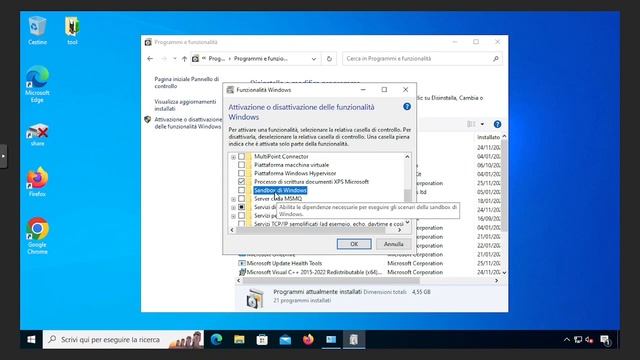
Task: Refresh the Programmi e funzionalità address bar
Action: (329, 59)
